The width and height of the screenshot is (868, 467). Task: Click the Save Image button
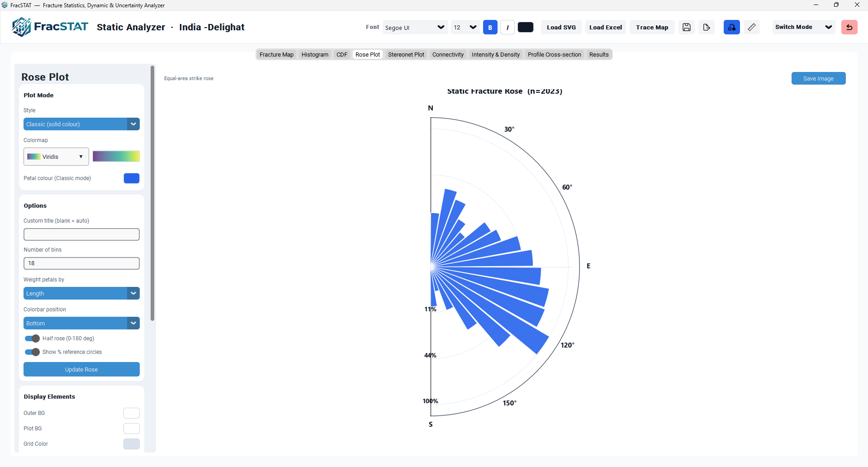click(x=818, y=78)
